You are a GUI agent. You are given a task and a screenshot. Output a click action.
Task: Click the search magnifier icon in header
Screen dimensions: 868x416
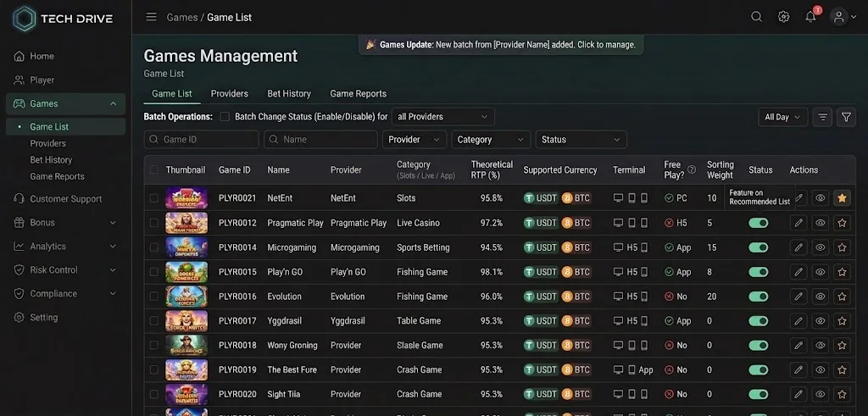756,17
